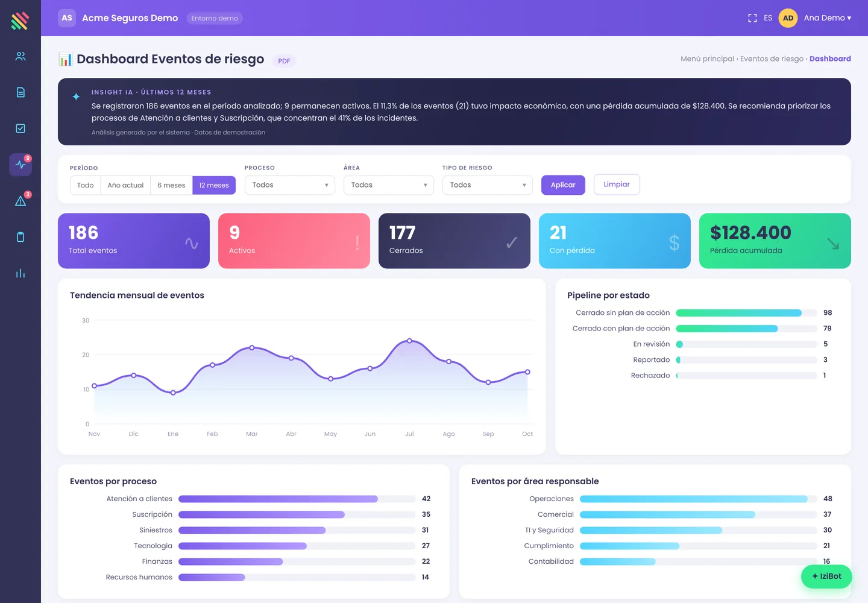This screenshot has height=603, width=868.
Task: Click the striped app logo icon
Action: coord(20,21)
